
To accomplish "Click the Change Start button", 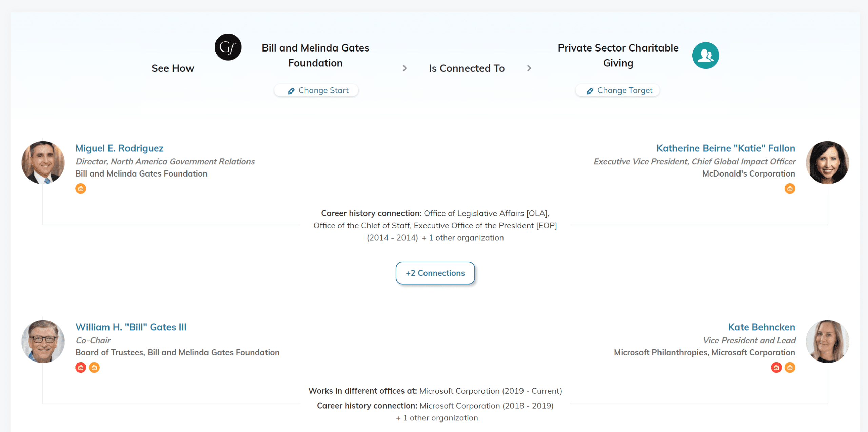I will (x=316, y=90).
